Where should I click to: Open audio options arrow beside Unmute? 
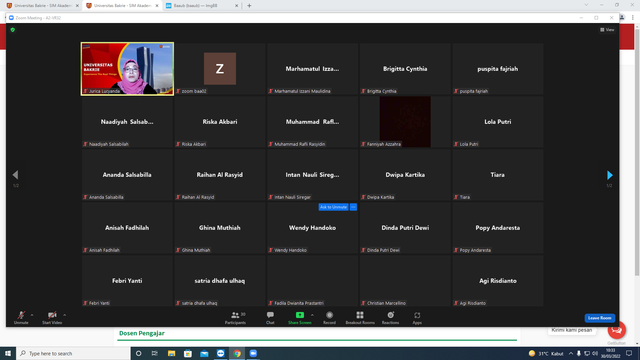tap(32, 315)
